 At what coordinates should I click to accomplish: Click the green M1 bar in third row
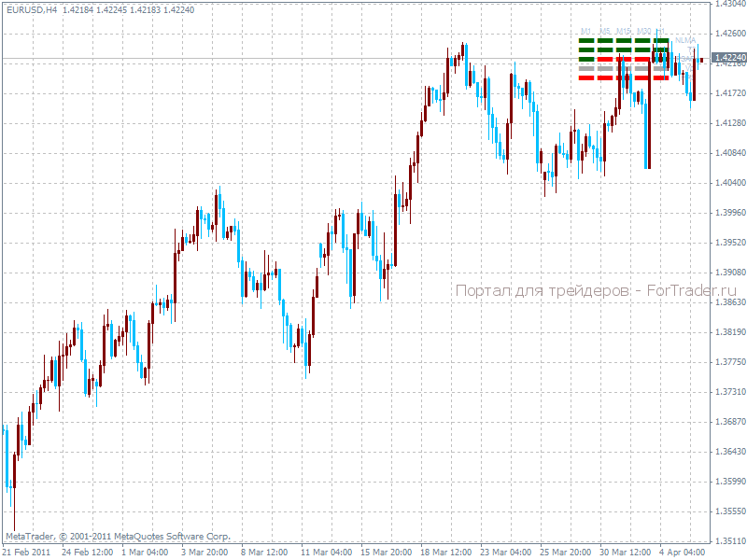(586, 59)
